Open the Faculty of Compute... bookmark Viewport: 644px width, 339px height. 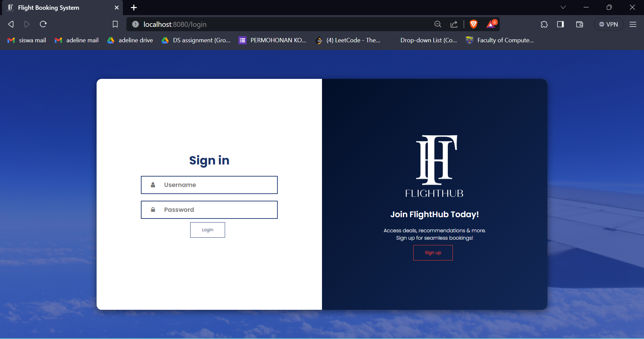[500, 40]
